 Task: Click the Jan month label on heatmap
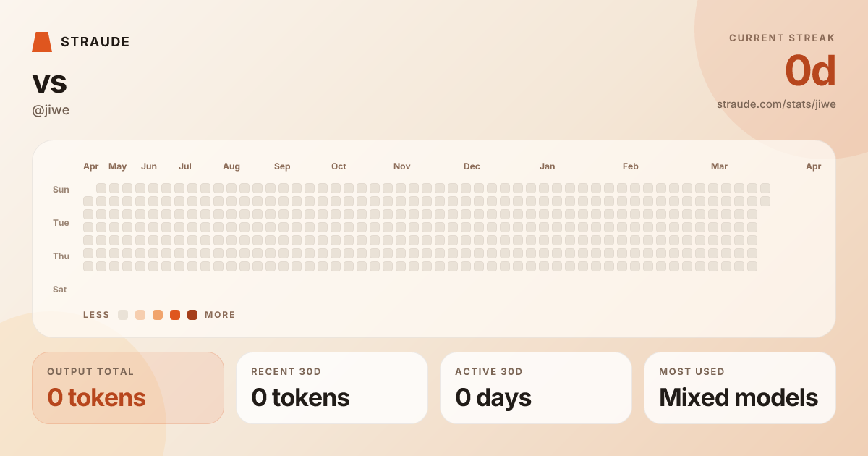[548, 166]
